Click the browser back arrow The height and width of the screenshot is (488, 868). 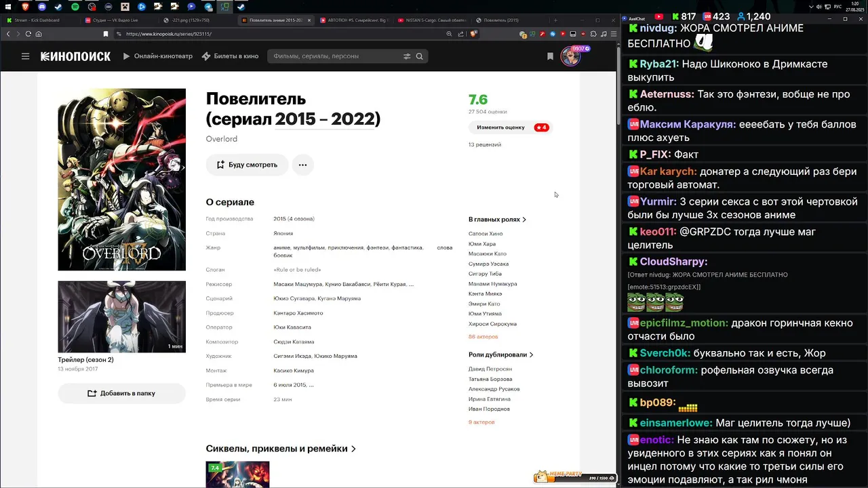click(8, 34)
